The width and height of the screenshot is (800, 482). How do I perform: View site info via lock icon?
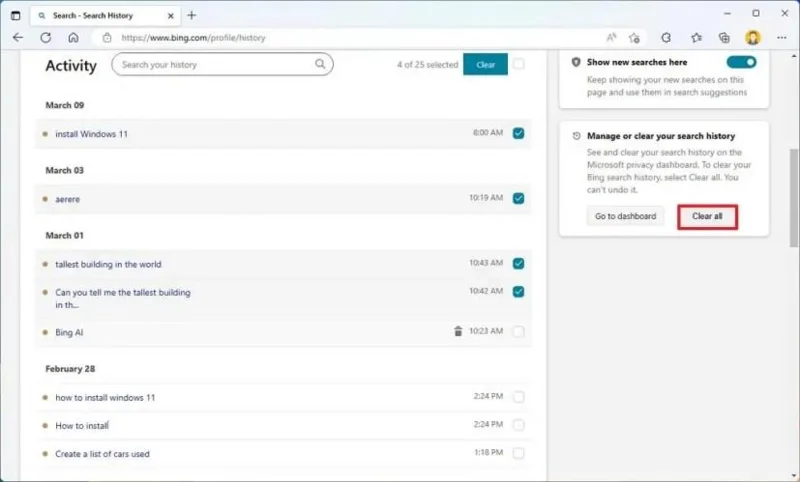(107, 38)
